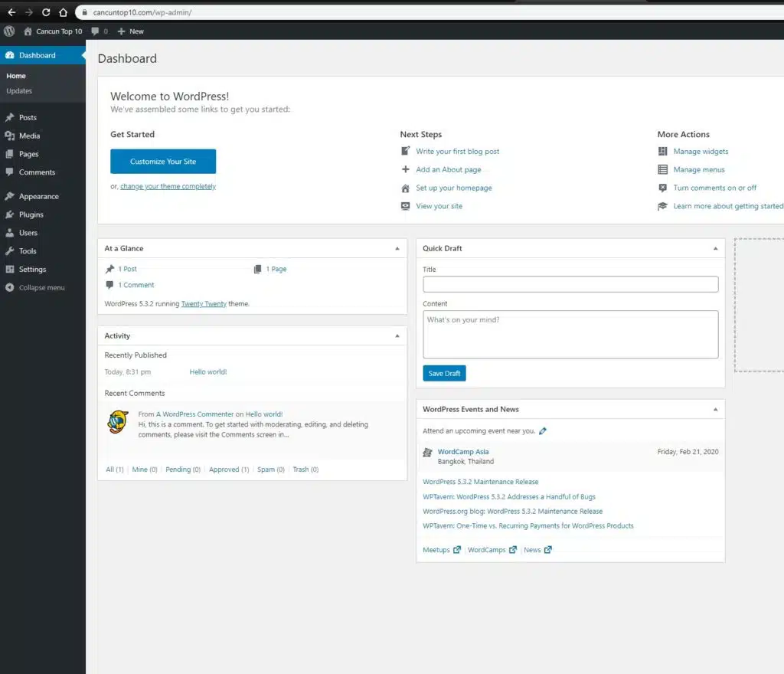Click the home icon beside Set up your homepage

406,188
